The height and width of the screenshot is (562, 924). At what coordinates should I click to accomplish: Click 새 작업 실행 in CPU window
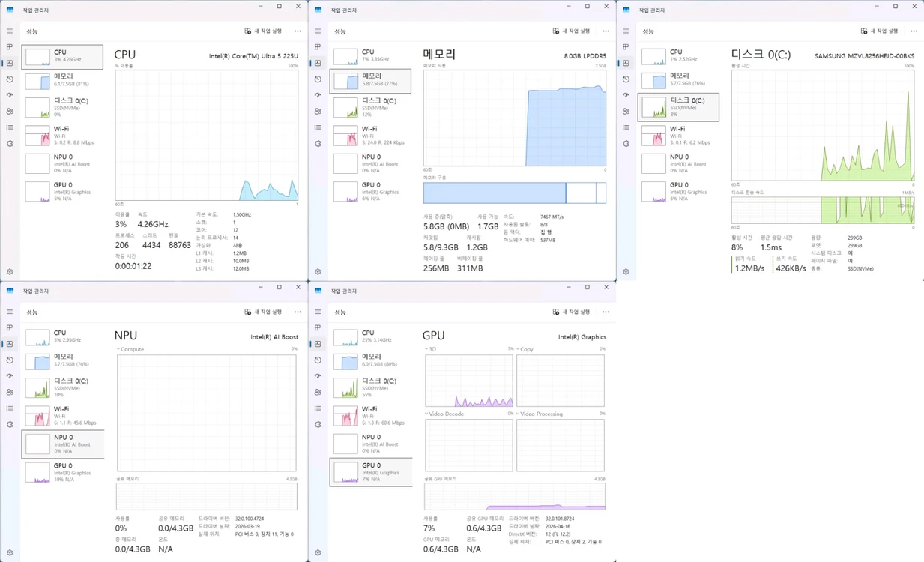pos(263,31)
